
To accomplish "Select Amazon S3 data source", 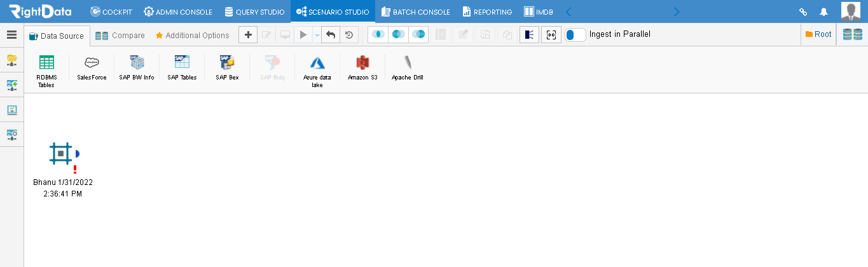I will (x=362, y=68).
